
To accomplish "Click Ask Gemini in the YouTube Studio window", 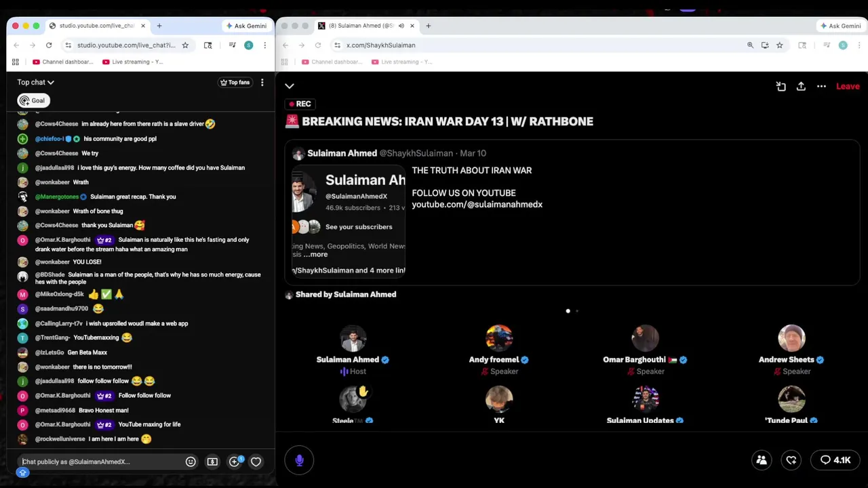I will [x=247, y=26].
